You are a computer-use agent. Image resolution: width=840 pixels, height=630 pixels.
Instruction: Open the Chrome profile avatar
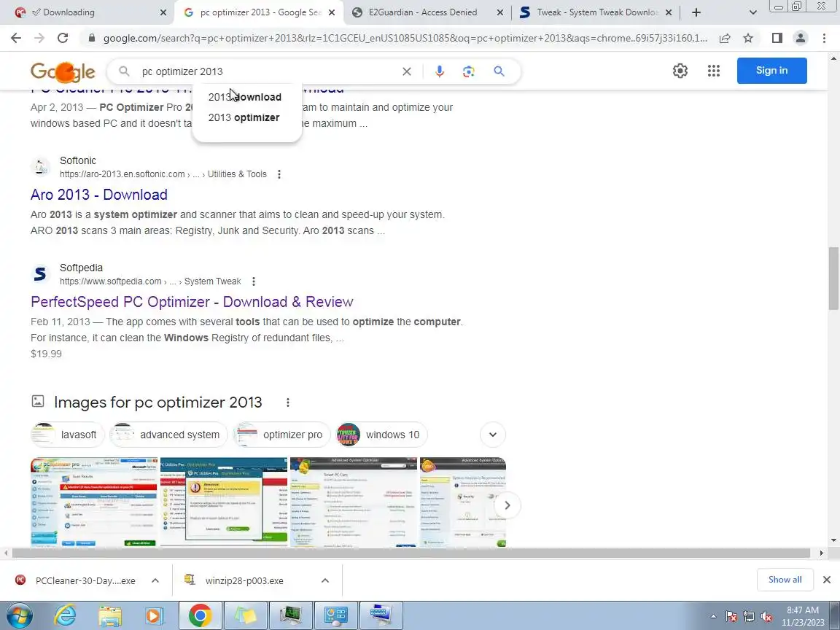coord(801,38)
